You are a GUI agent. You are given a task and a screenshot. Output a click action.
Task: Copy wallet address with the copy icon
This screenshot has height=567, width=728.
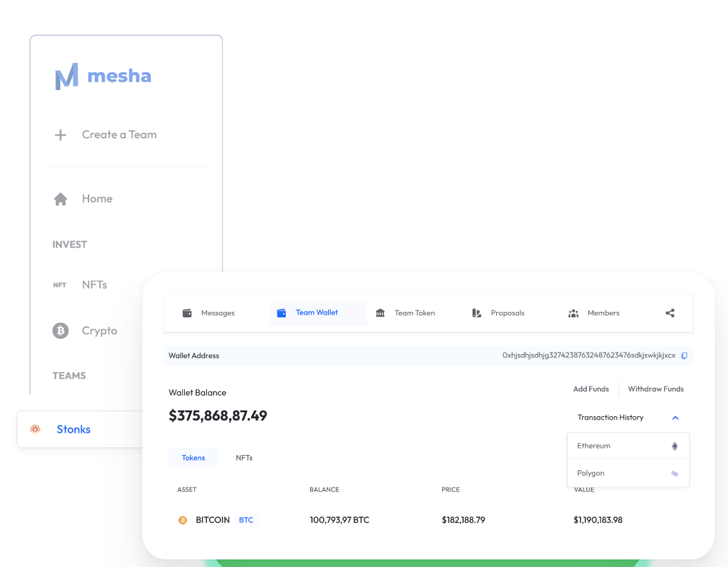click(x=684, y=356)
